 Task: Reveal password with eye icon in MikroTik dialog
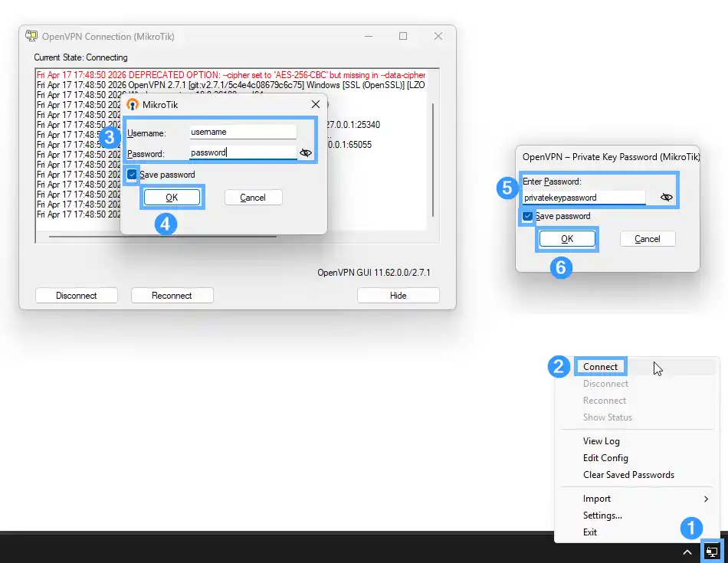[306, 152]
